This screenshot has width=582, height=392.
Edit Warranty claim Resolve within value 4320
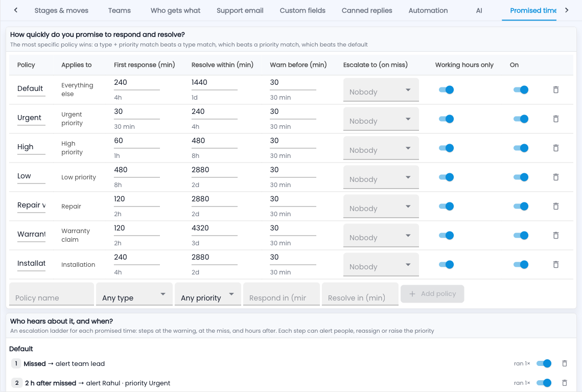pyautogui.click(x=214, y=228)
